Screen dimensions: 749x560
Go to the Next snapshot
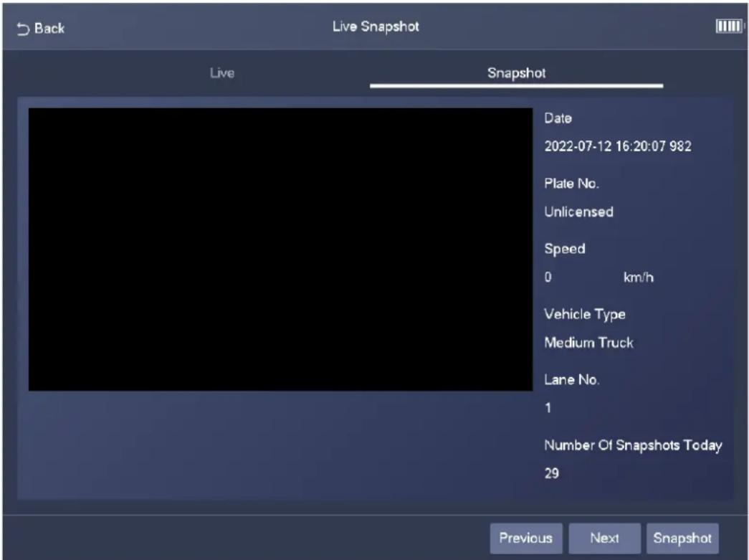point(604,538)
